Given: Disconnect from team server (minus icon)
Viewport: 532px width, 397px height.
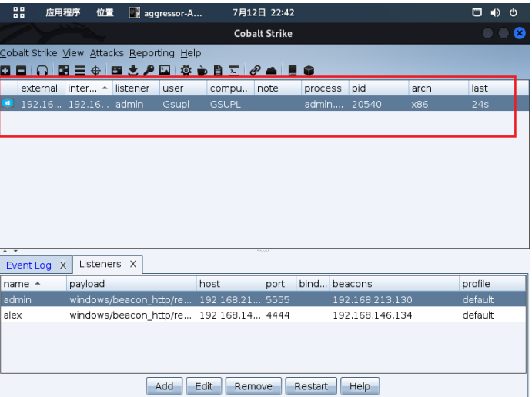Looking at the screenshot, I should coord(21,71).
